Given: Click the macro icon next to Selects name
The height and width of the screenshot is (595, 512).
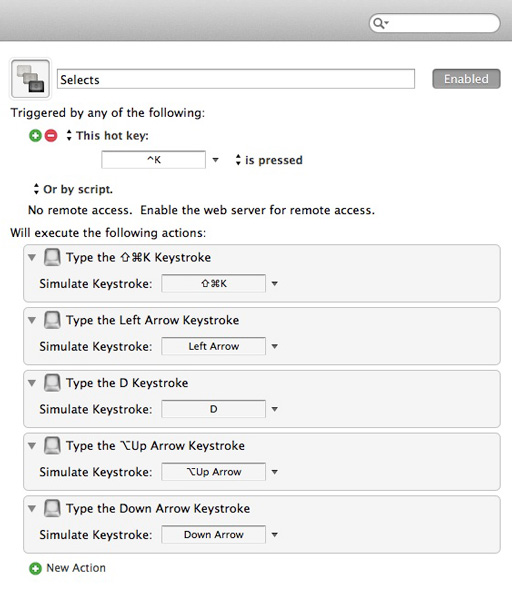Looking at the screenshot, I should click(x=30, y=79).
